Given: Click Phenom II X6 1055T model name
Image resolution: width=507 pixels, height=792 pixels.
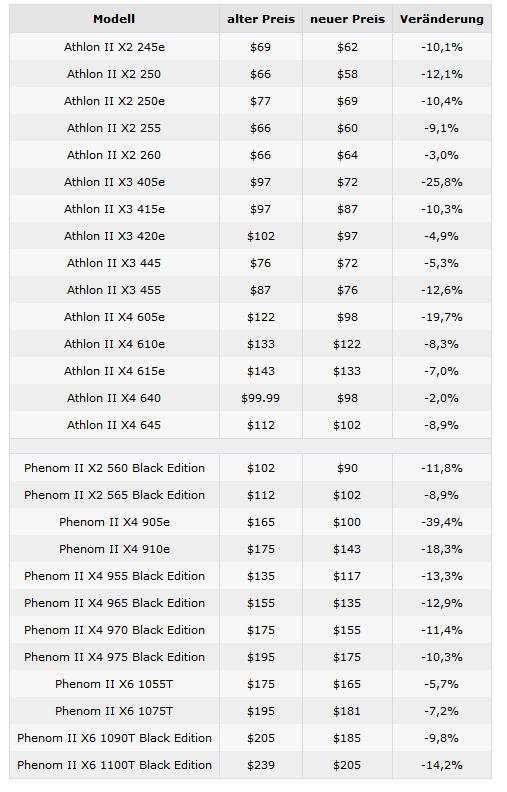Looking at the screenshot, I should [114, 684].
